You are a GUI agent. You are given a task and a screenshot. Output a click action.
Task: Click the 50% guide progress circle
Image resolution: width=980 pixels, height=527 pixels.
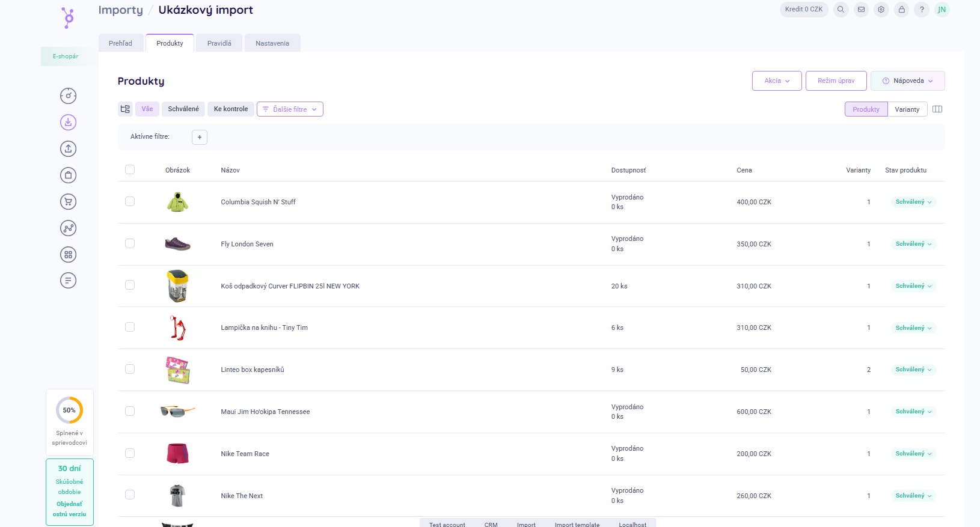pyautogui.click(x=70, y=410)
